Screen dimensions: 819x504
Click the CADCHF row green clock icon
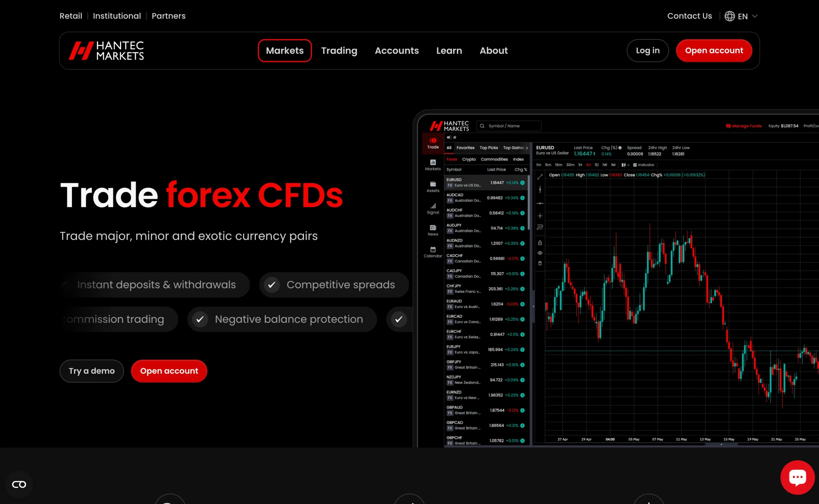pyautogui.click(x=522, y=259)
